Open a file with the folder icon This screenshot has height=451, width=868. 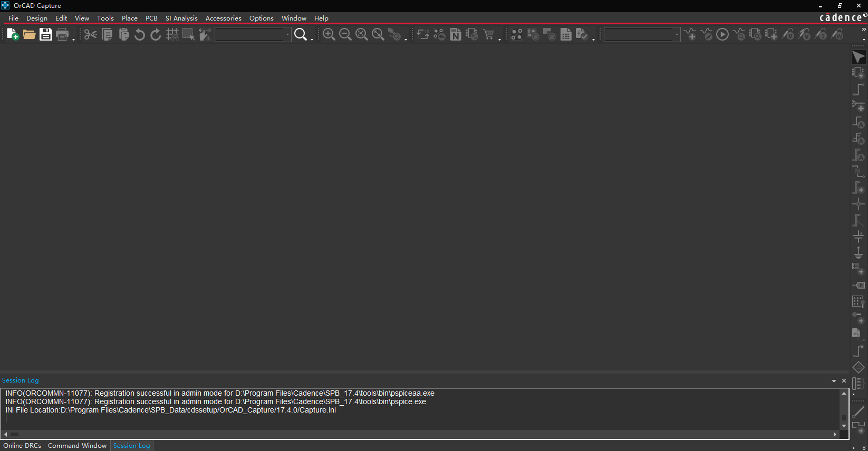click(x=29, y=35)
